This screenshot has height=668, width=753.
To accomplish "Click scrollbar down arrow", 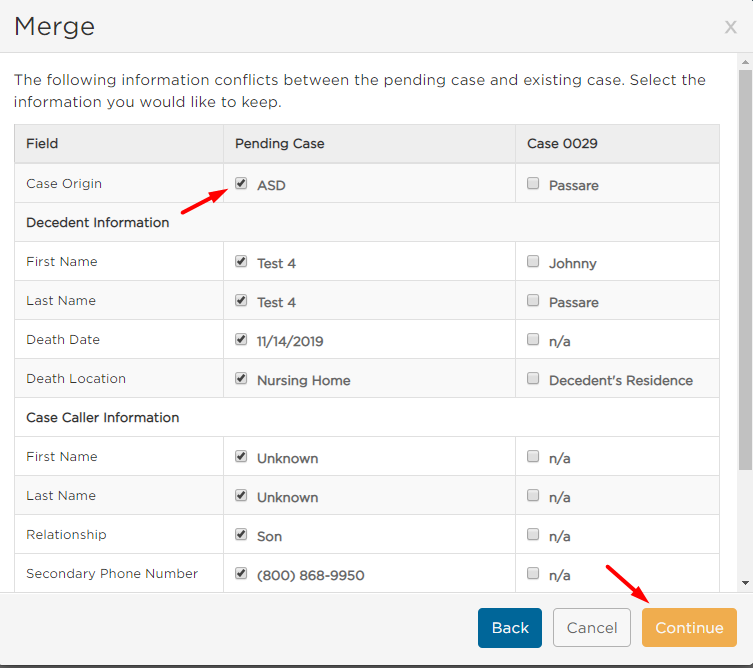I will [745, 583].
